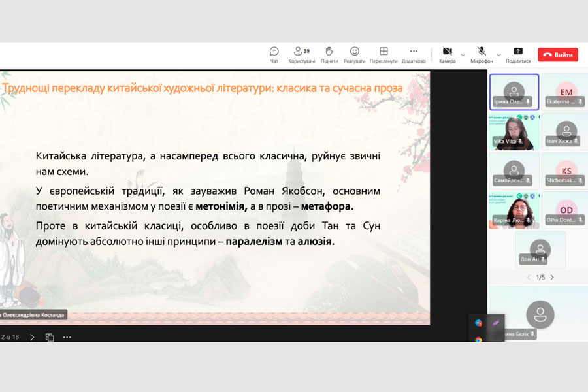Viewport: 588px width, 392px height.
Task: Leave the meeting with Вийти button
Action: point(558,55)
